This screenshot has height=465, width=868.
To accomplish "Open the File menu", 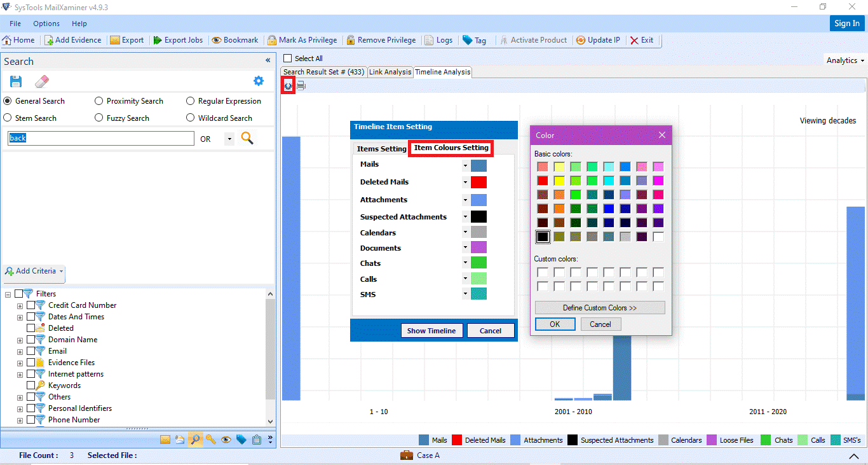I will (15, 24).
